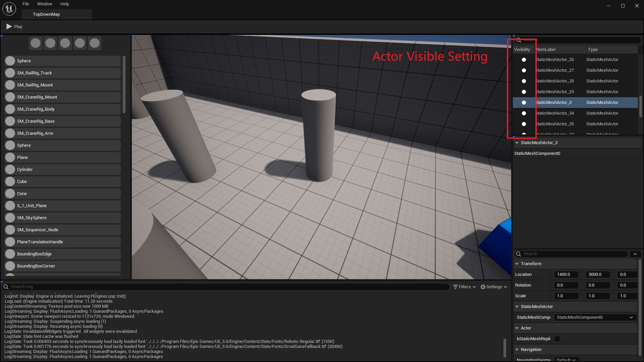Click the Unreal Engine logo icon
This screenshot has height=362, width=644.
(x=9, y=9)
